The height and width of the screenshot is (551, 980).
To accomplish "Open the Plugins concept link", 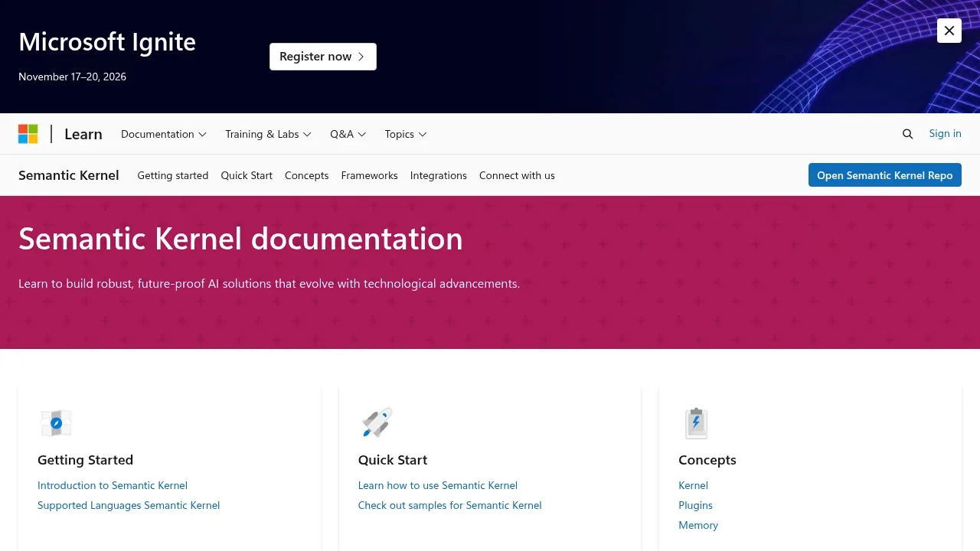I will point(695,505).
